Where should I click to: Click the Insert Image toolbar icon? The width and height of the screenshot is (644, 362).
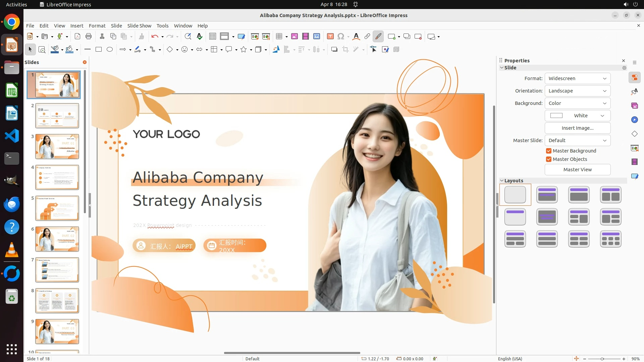(294, 37)
